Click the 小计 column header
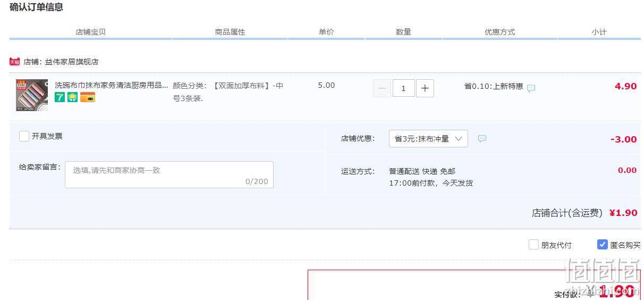The width and height of the screenshot is (644, 300). coord(599,32)
